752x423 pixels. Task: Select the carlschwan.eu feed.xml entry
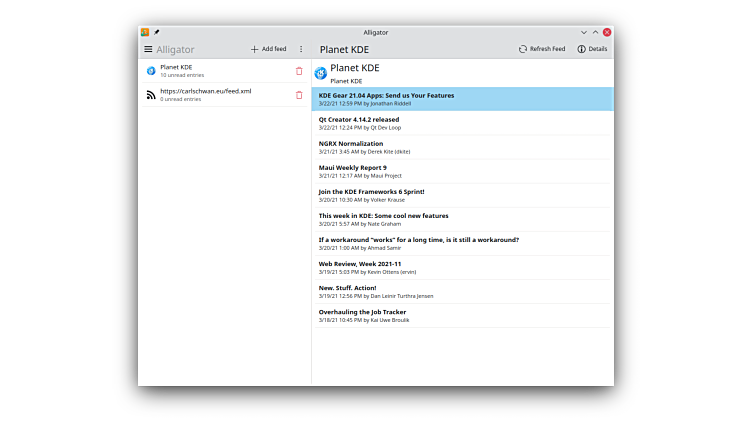pyautogui.click(x=220, y=95)
